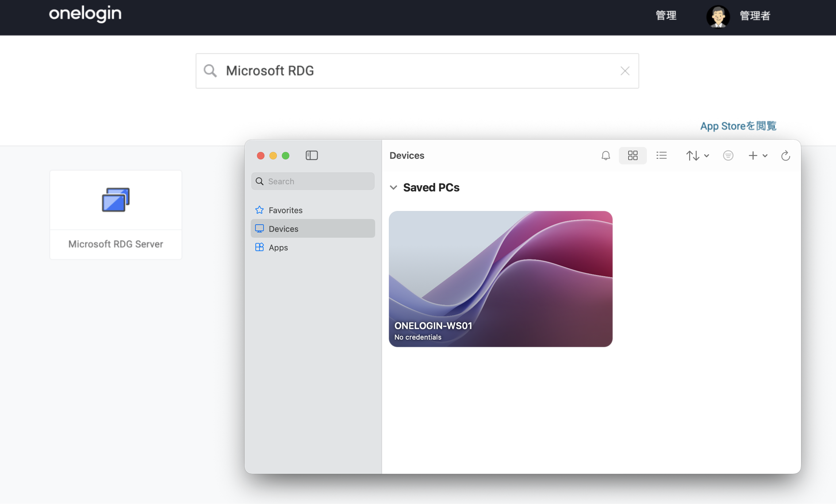Switch to list view layout

(661, 156)
